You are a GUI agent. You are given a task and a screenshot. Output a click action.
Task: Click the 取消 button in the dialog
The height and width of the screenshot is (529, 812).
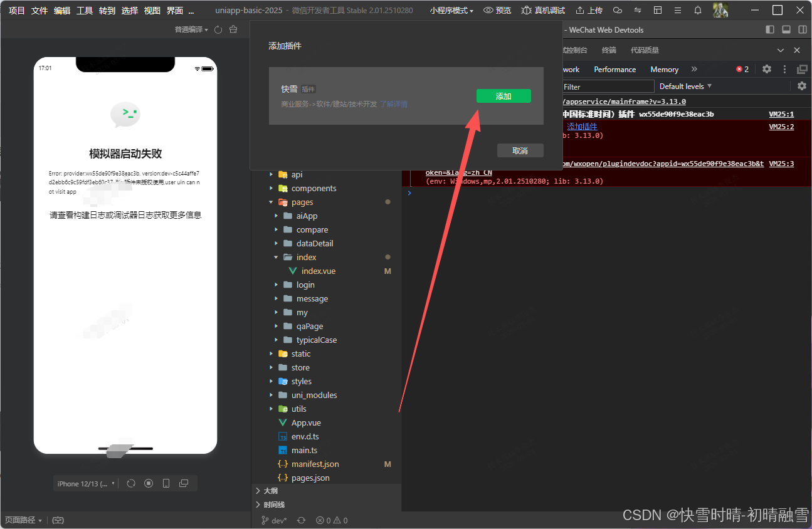[x=520, y=150]
